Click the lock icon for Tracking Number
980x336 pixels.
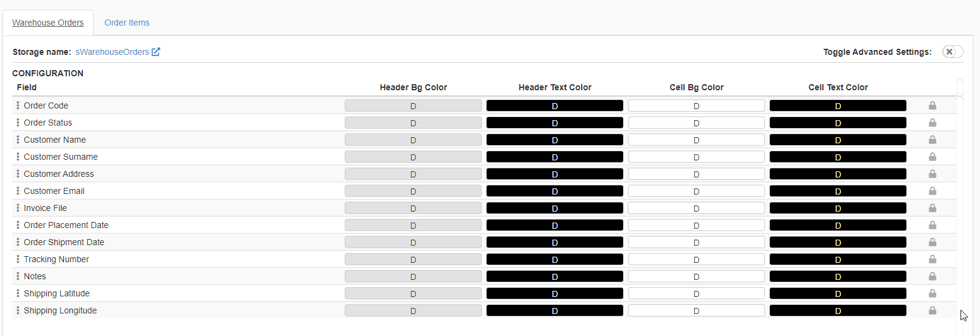tap(932, 259)
